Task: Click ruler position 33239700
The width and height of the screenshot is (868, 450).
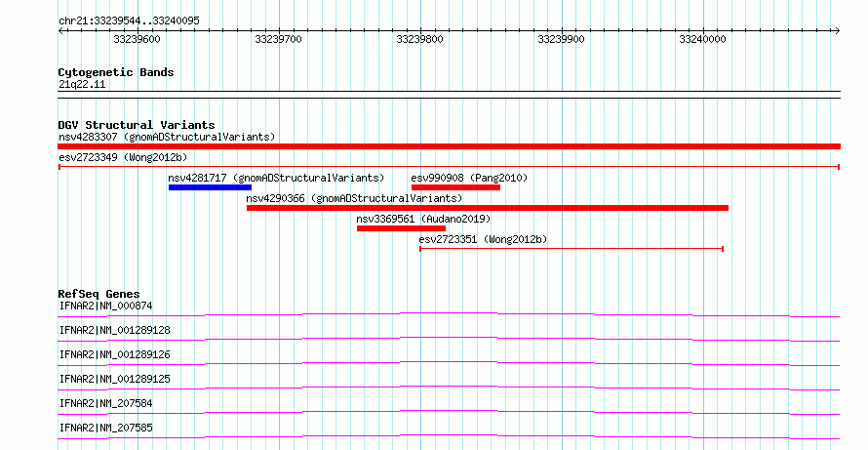Action: pyautogui.click(x=279, y=39)
